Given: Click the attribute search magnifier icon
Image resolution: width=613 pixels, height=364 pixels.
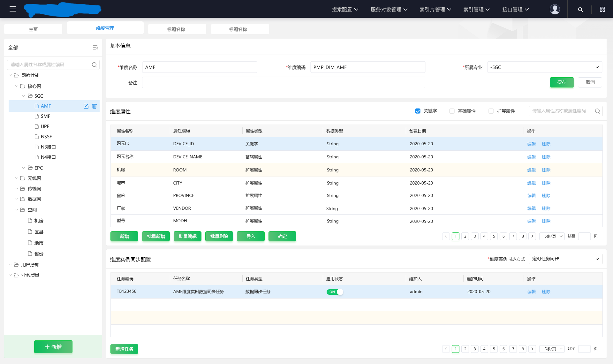Looking at the screenshot, I should 597,111.
